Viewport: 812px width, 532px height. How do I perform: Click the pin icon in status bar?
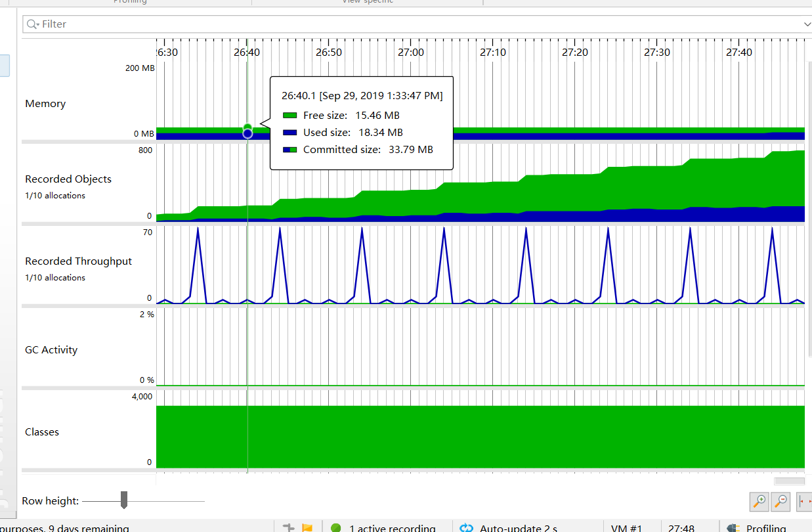click(x=288, y=527)
